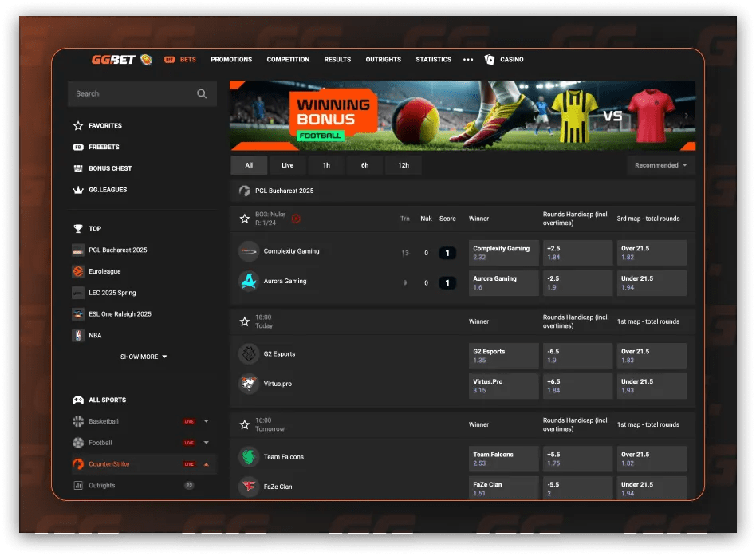Click the GG.Leagues crown icon
Screen dimensions: 756x556
coord(78,190)
